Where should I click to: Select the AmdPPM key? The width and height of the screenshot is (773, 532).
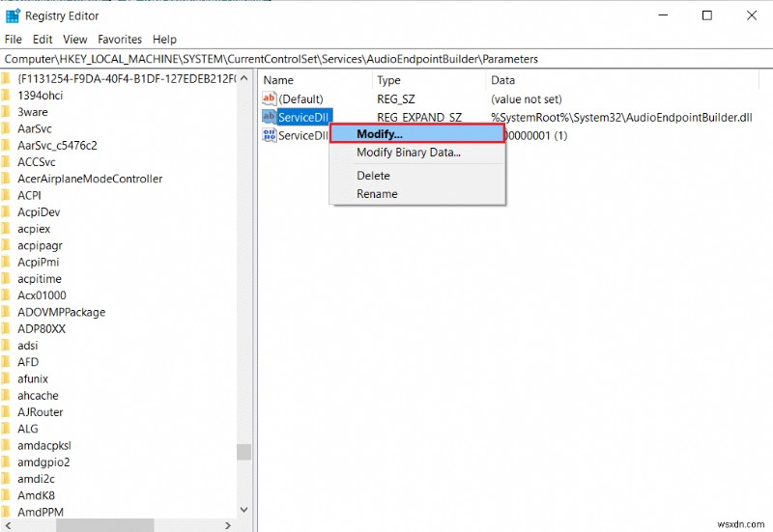pyautogui.click(x=41, y=513)
